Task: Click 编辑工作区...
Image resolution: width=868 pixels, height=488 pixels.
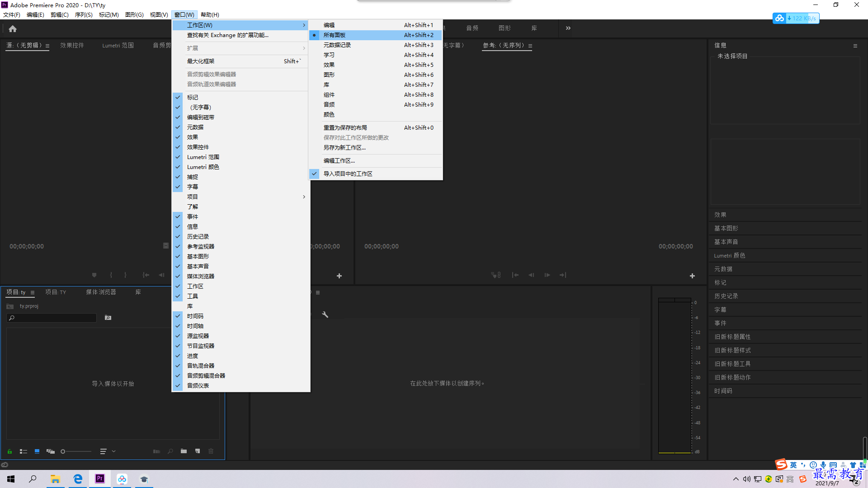Action: point(375,160)
